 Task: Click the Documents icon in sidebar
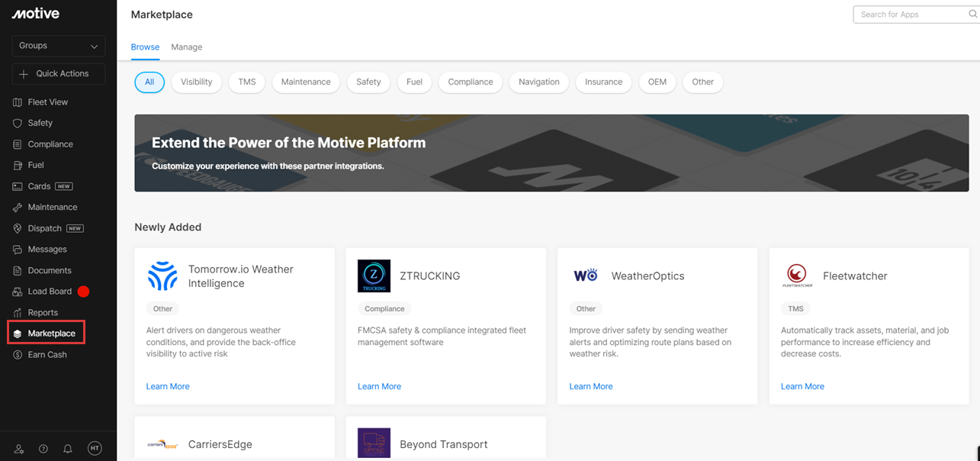18,271
